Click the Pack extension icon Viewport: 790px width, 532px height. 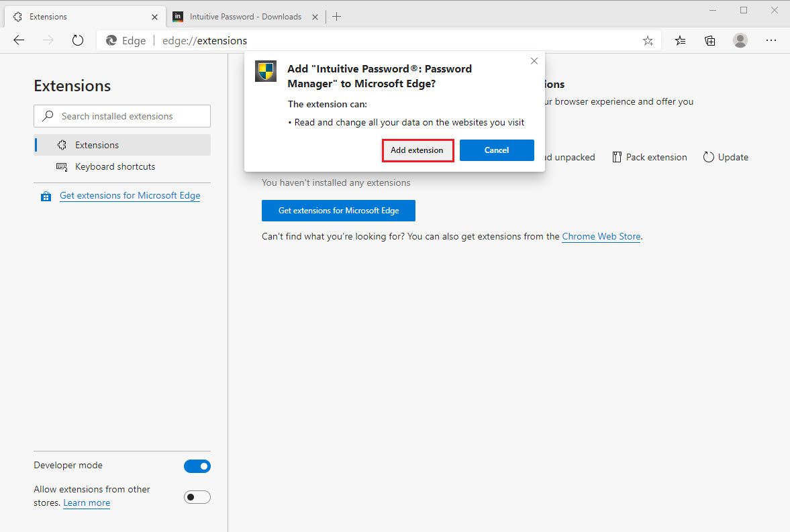[x=617, y=157]
